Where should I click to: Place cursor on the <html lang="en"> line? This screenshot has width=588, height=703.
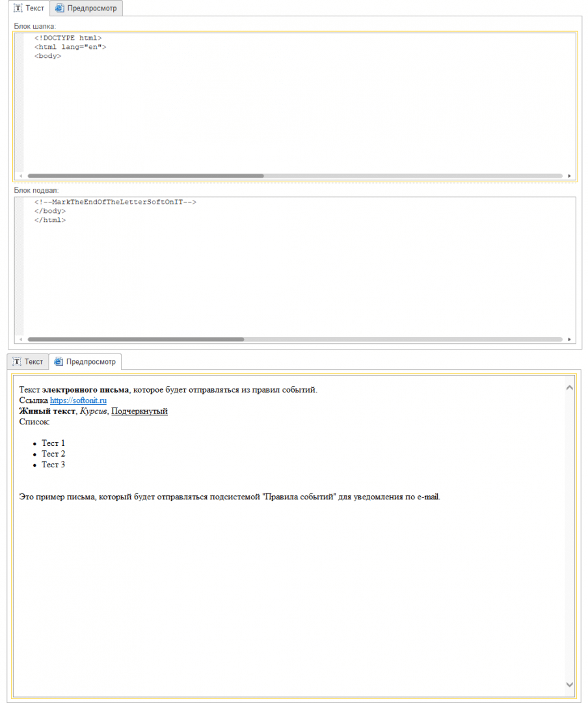point(70,47)
